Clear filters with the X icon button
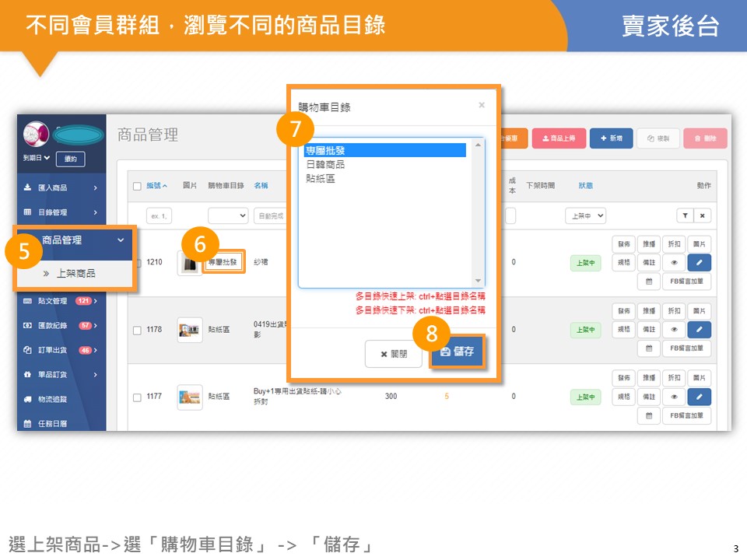Screen dimensions: 747x560 click(x=702, y=216)
